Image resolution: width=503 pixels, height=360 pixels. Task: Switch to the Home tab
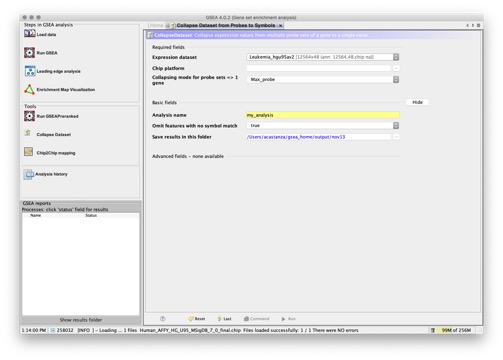156,25
